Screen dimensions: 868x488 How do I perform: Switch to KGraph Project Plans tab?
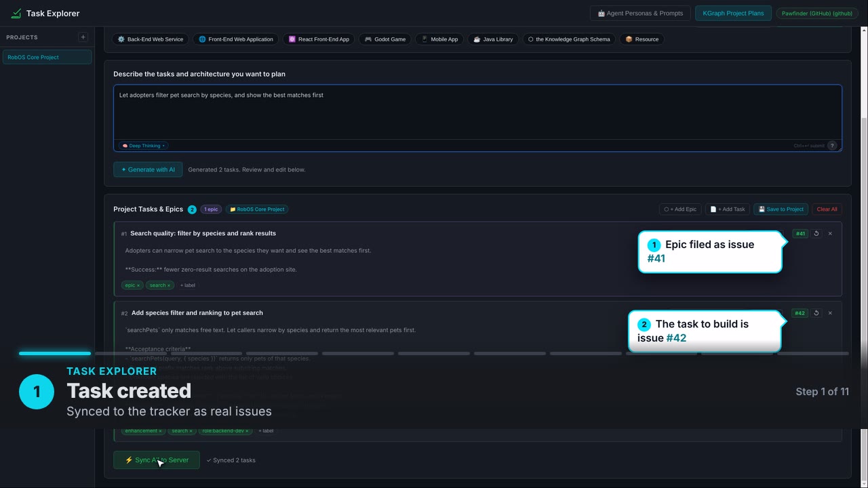pos(733,14)
